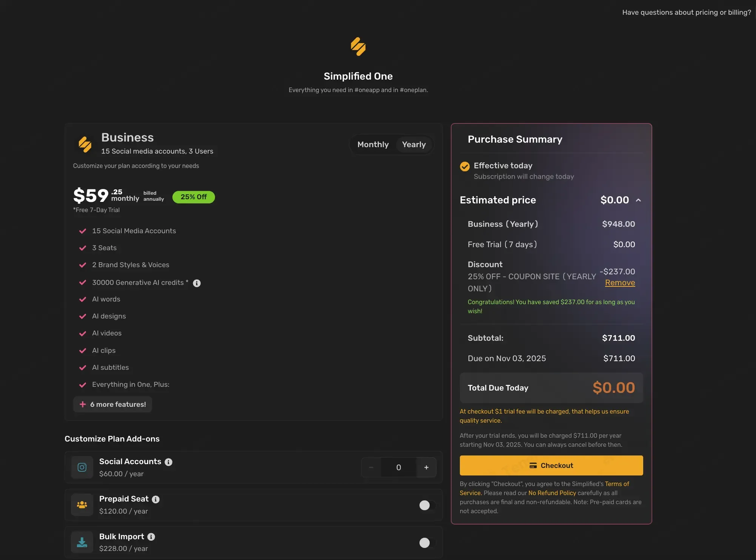Click the Social Accounts quantity field

tap(398, 468)
